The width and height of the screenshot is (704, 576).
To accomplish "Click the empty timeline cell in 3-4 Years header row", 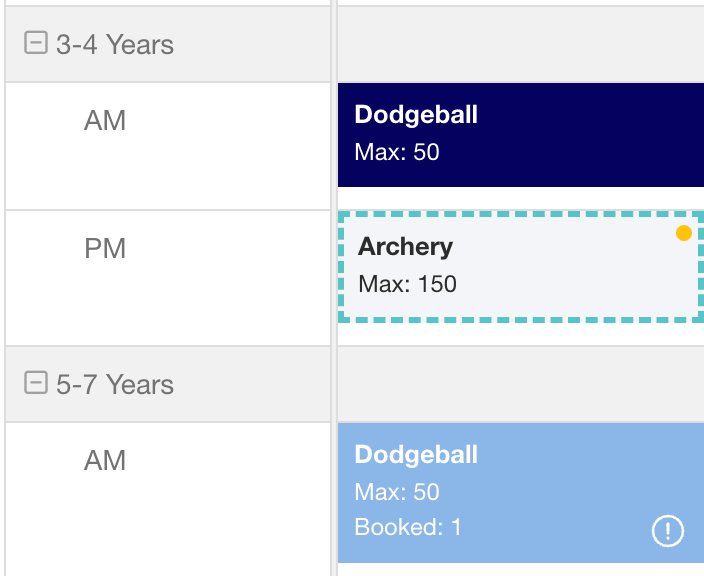I will pos(521,44).
